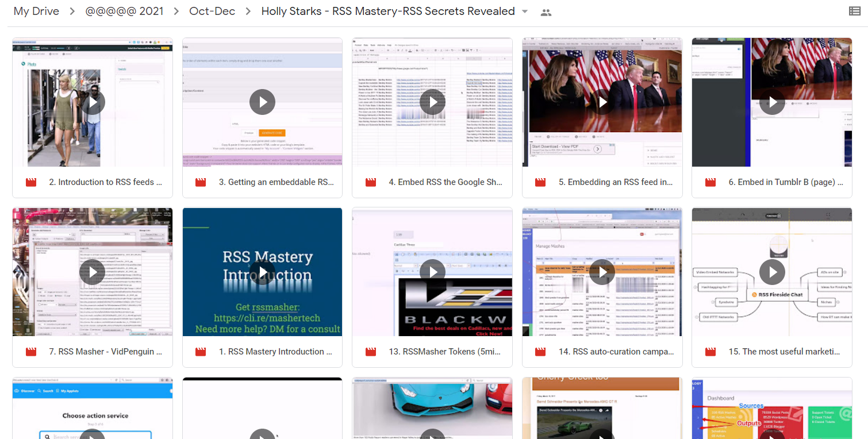868x439 pixels.
Task: Click first chevron after My Drive
Action: pyautogui.click(x=73, y=11)
